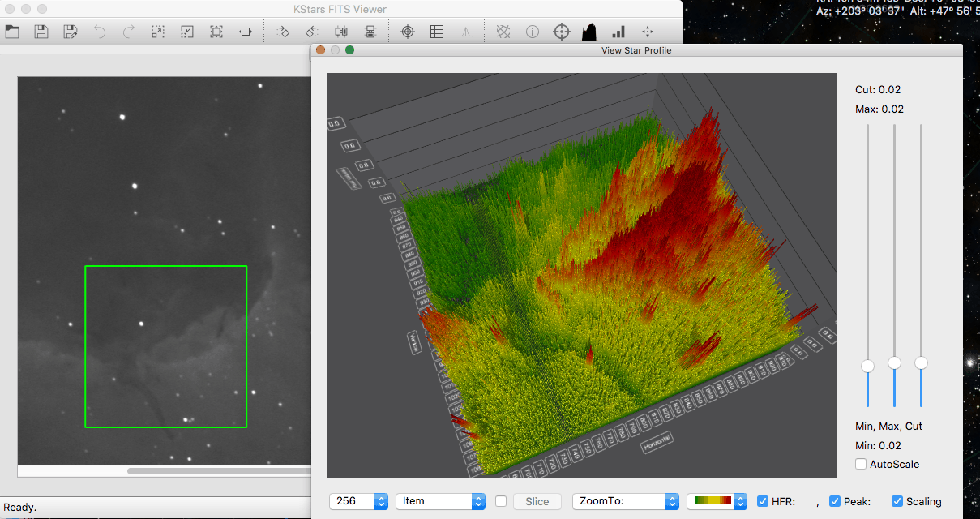This screenshot has width=980, height=519.
Task: Click the leftmost Min slider handle
Action: coord(867,367)
